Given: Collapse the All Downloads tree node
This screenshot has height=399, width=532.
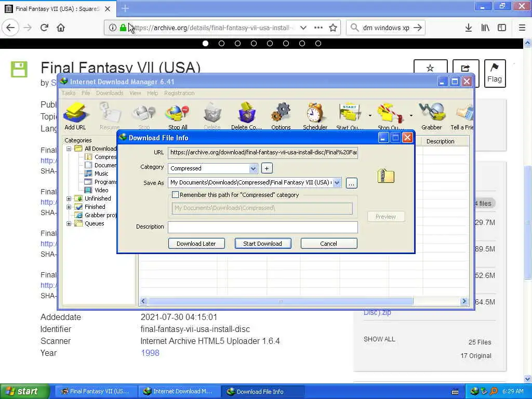Looking at the screenshot, I should tap(69, 149).
